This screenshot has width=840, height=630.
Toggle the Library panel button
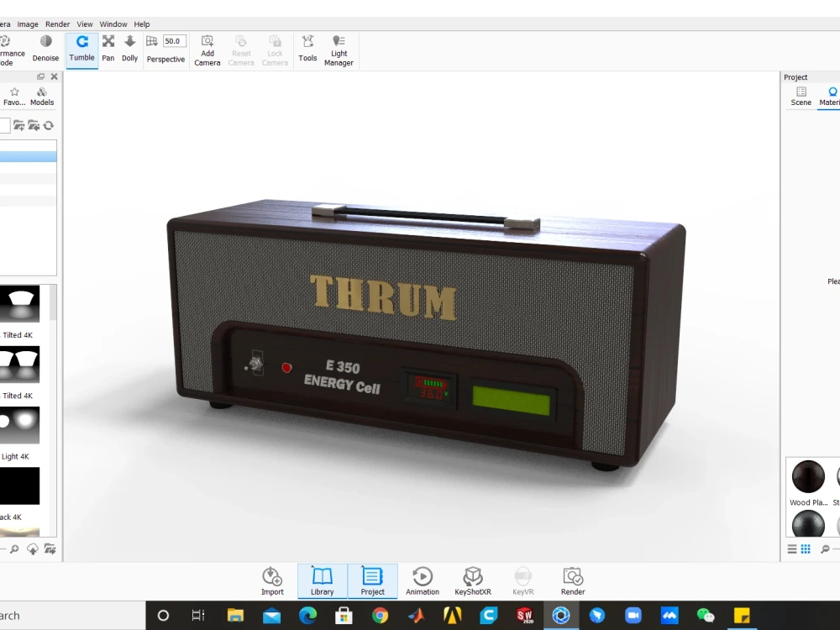pyautogui.click(x=322, y=581)
